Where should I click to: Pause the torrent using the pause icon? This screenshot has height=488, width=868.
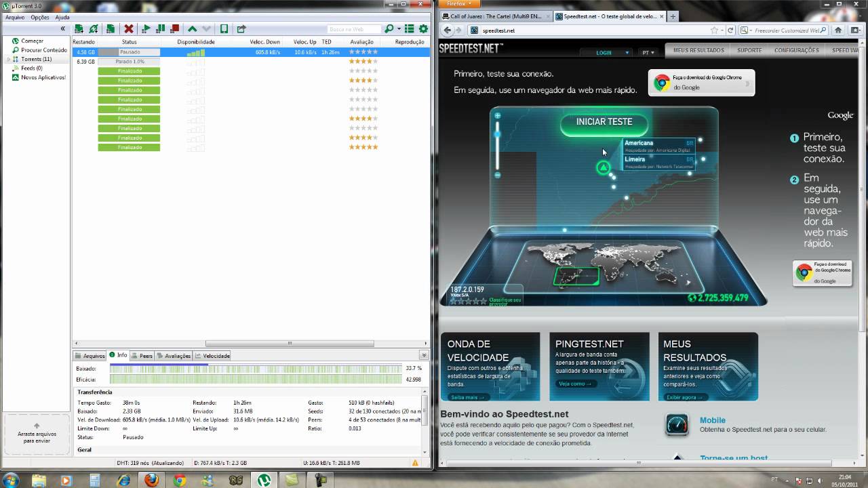pyautogui.click(x=161, y=29)
